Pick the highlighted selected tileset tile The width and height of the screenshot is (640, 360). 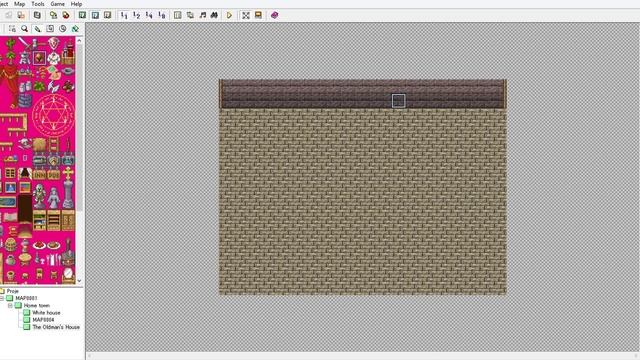point(39,58)
